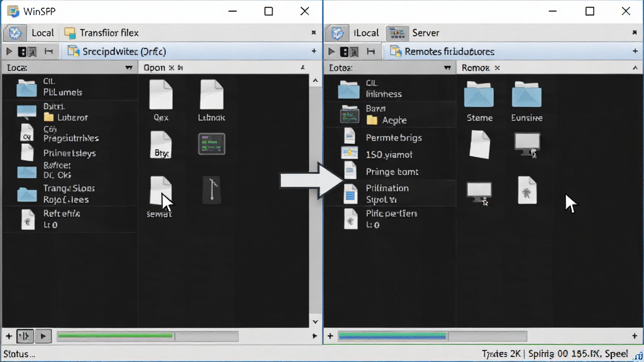Switch to the lLocal tab in right window
This screenshot has height=362, width=644.
pos(367,33)
